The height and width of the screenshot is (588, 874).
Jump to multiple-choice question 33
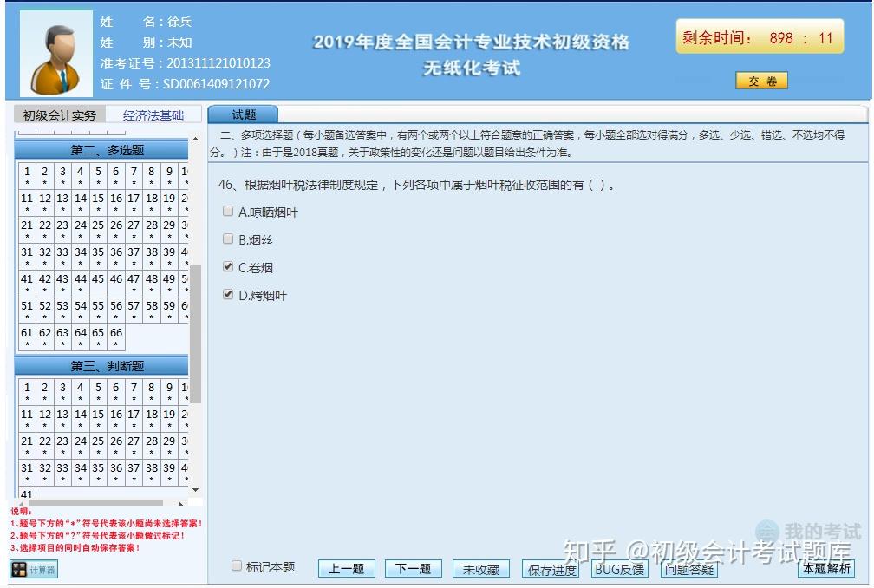point(62,256)
